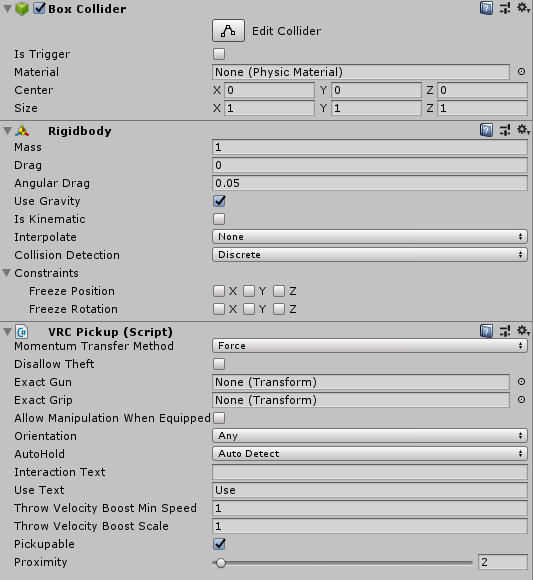The width and height of the screenshot is (533, 580).
Task: Click the Proximity value field
Action: [503, 562]
